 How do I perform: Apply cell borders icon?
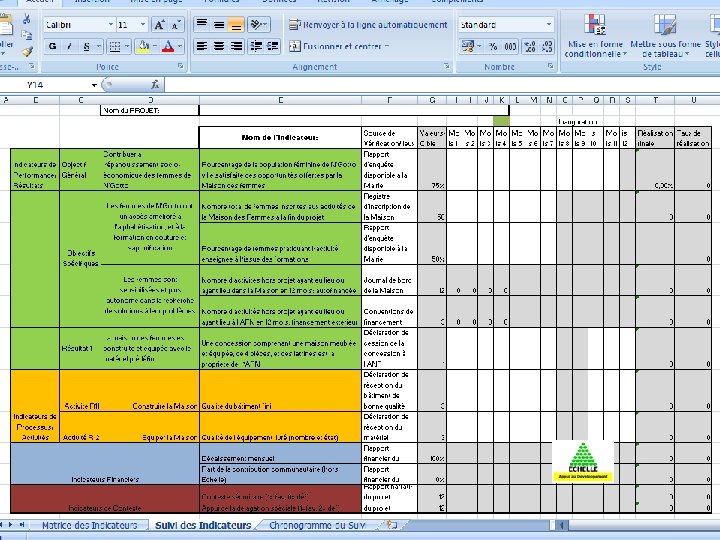[115, 46]
